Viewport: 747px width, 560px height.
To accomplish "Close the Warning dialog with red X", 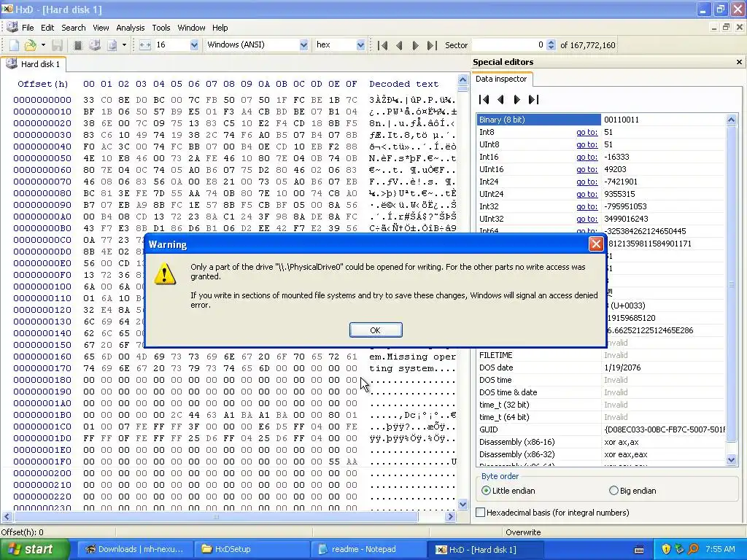I will coord(595,244).
